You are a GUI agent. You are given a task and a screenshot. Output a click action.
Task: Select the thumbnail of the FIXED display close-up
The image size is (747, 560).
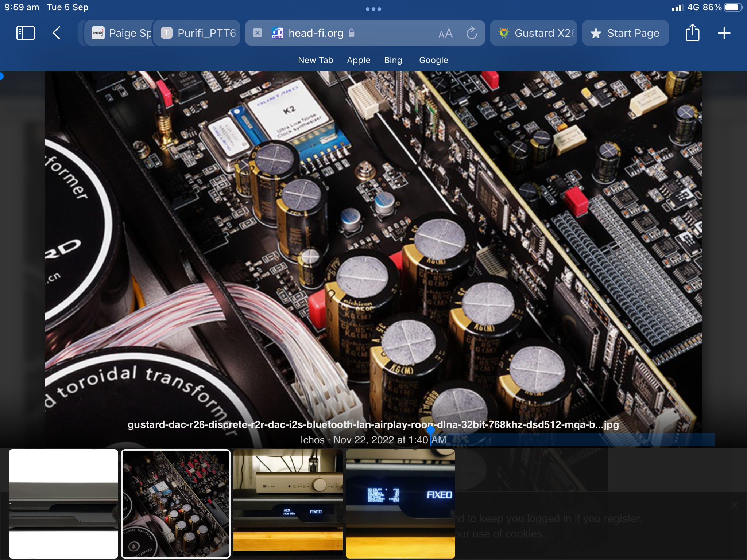point(400,504)
